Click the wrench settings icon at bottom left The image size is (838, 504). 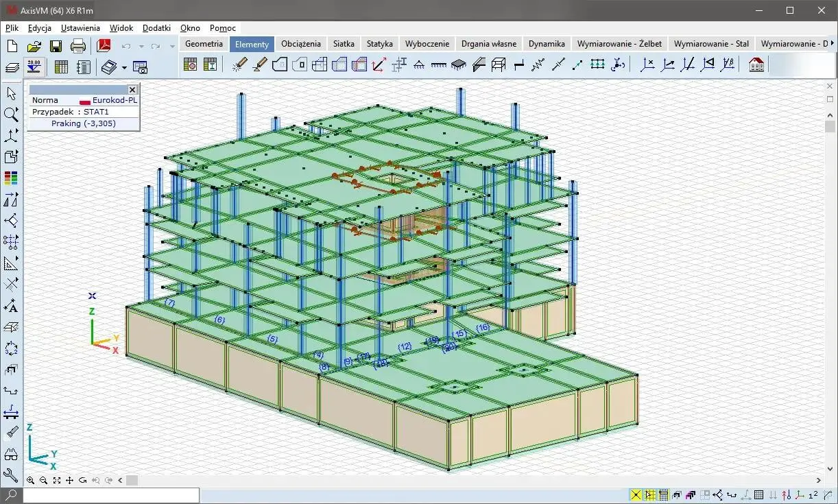[x=11, y=475]
